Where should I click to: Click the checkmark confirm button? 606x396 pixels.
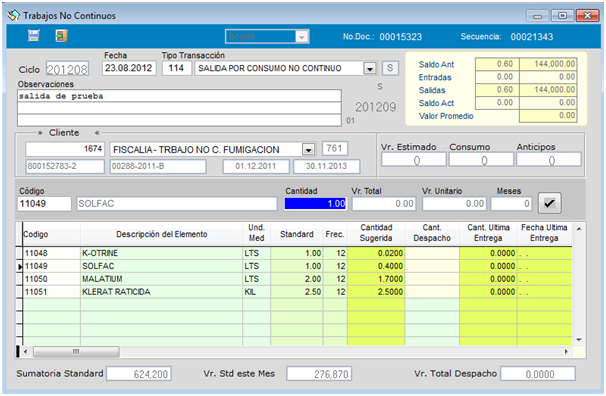(x=549, y=203)
